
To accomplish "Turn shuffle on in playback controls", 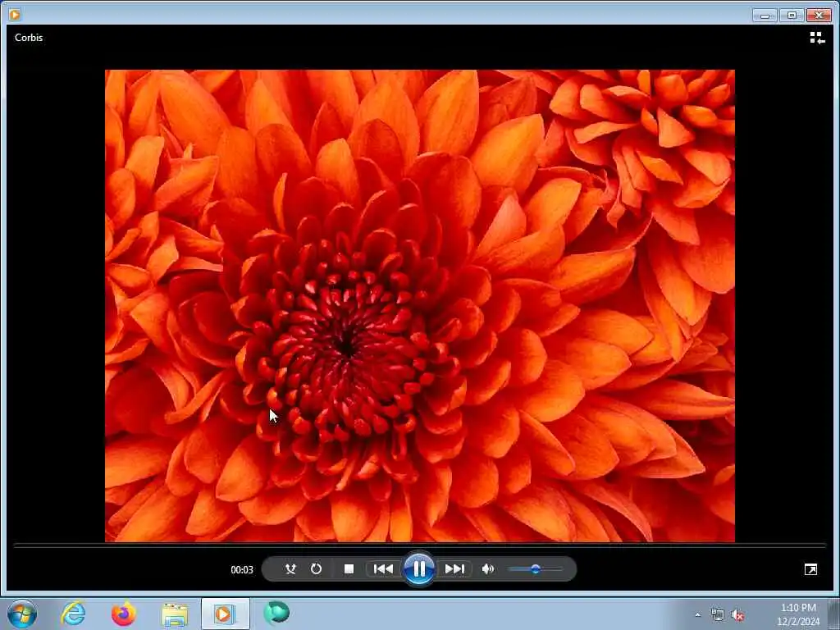I will click(290, 569).
